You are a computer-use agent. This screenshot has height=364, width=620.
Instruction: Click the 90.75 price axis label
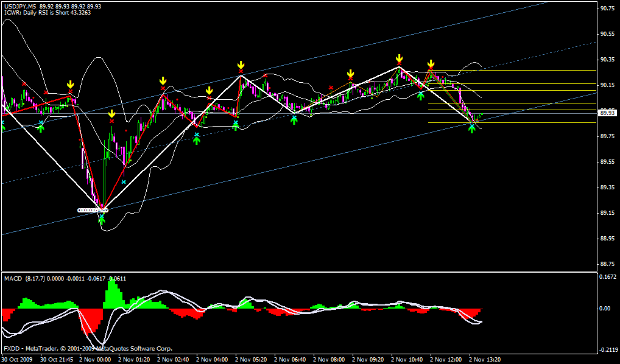tap(607, 9)
